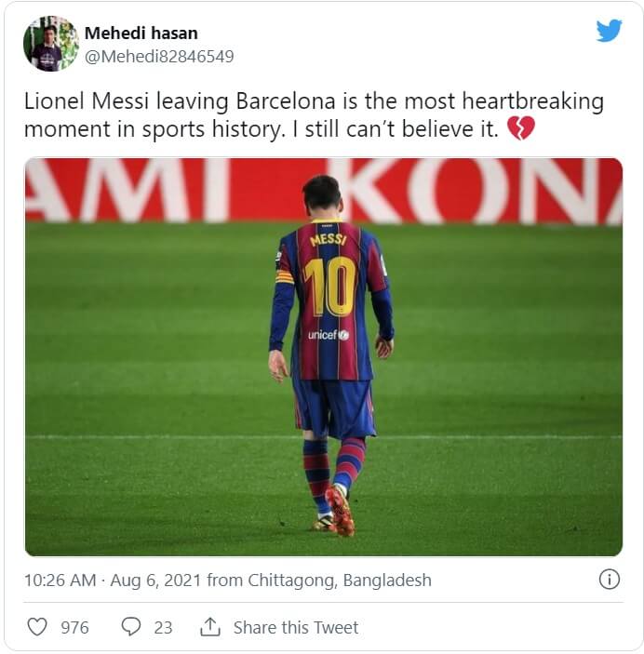Screen dimensions: 644x654
Task: Open the Mehedi hasan display name
Action: 141,33
